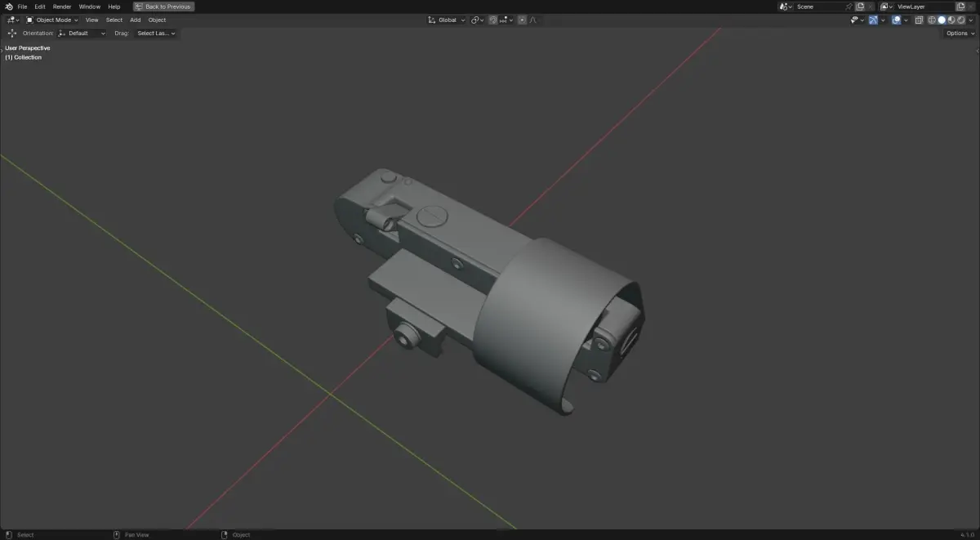Open the Window menu
Image resolution: width=980 pixels, height=540 pixels.
(x=90, y=7)
